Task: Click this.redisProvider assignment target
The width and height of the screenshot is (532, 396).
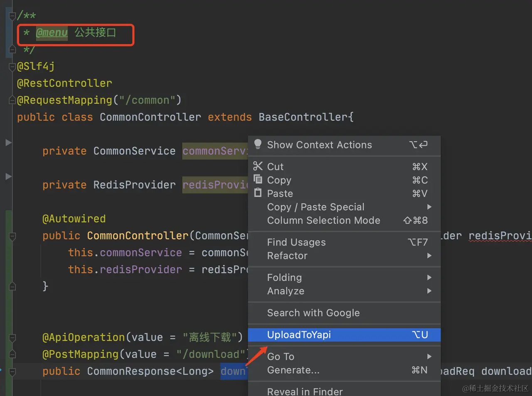Action: point(125,270)
